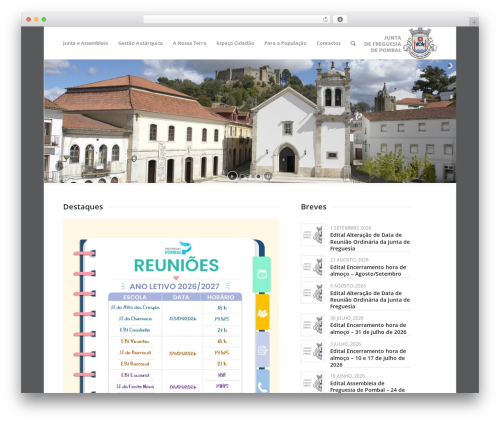Click the date text 1 Setembro, 2026
Screen dimensions: 500x423
click(x=350, y=228)
